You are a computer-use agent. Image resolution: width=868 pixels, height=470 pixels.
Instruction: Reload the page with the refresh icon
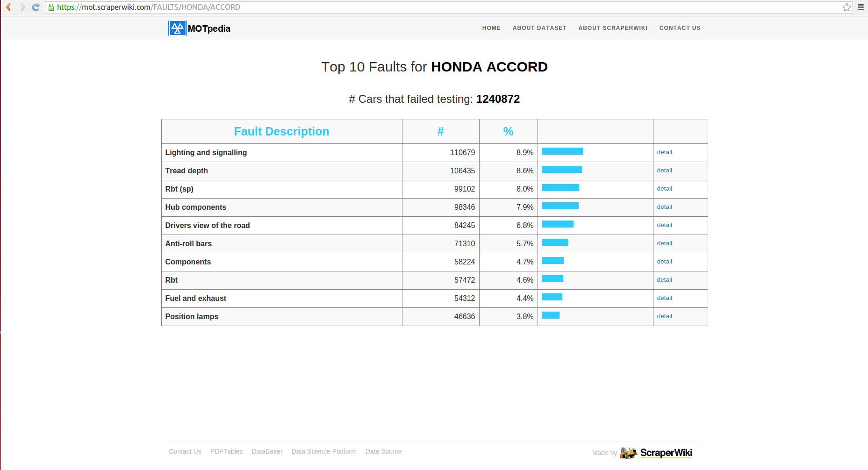(x=36, y=7)
